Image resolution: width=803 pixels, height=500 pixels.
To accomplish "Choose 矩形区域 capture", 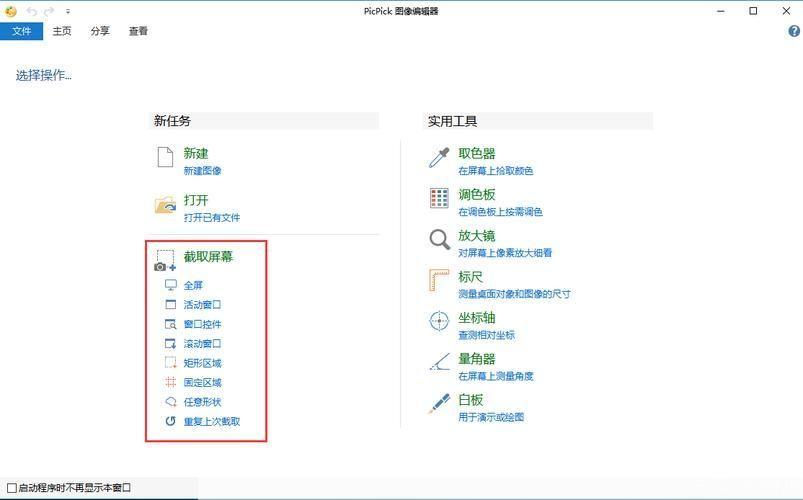I will pos(202,363).
